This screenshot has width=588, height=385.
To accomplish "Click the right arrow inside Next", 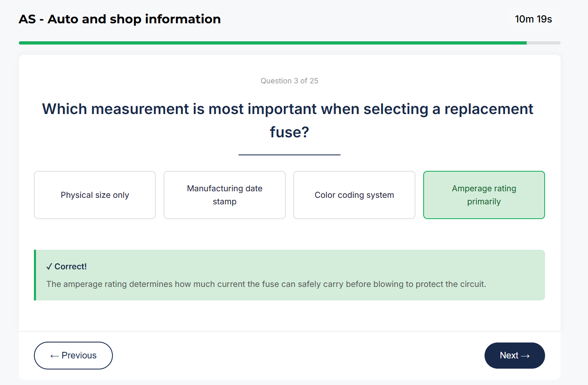I will click(527, 355).
